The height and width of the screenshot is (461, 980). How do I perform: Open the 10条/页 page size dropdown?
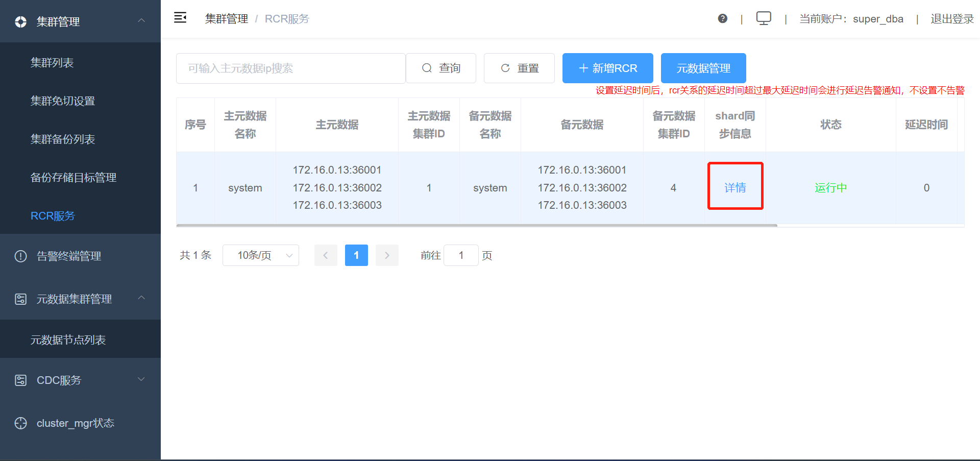(x=260, y=255)
